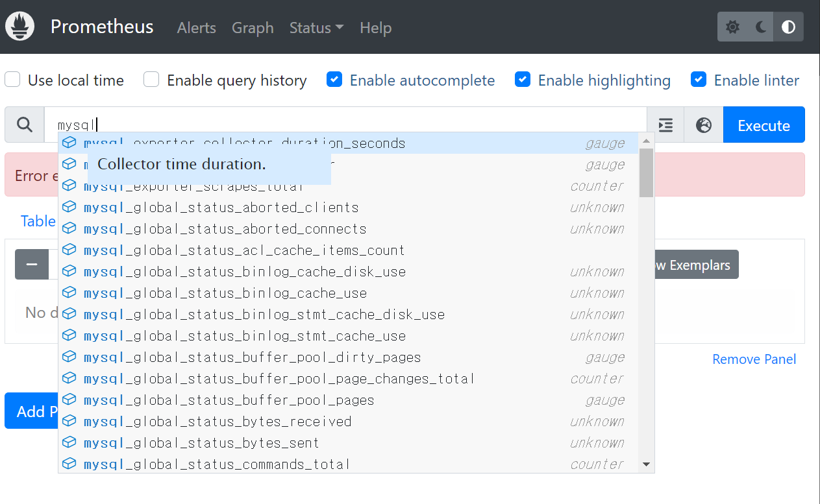Format the expression with the indent icon
The height and width of the screenshot is (504, 820).
[x=665, y=125]
